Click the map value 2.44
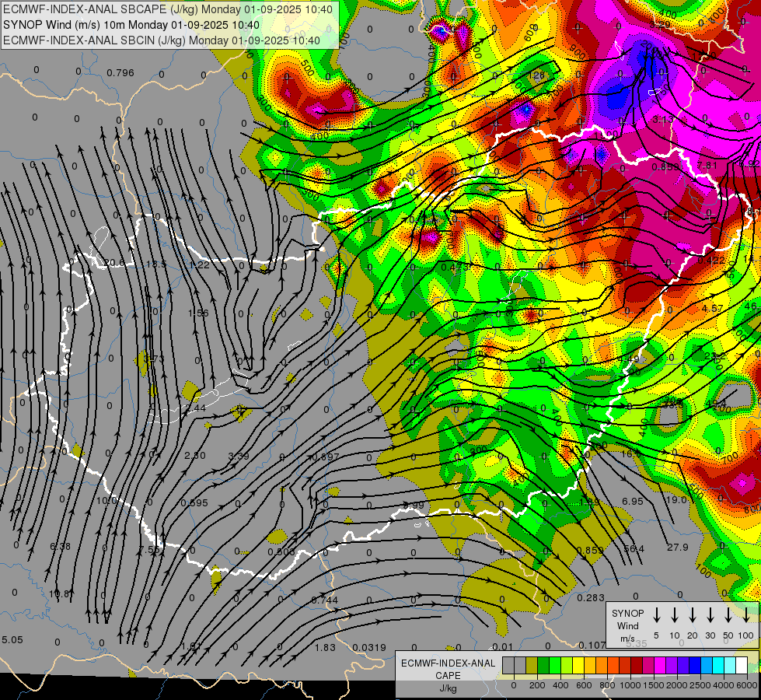Image resolution: width=761 pixels, height=700 pixels. click(196, 408)
